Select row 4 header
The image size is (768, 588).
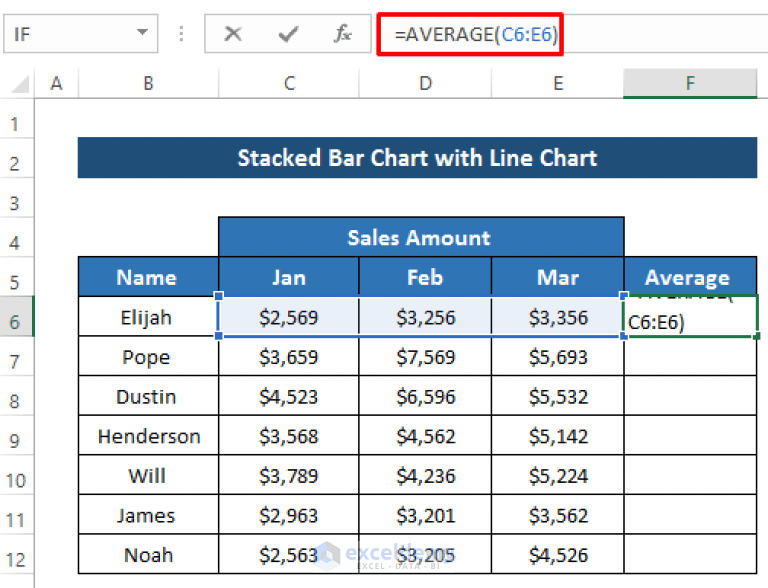[17, 238]
